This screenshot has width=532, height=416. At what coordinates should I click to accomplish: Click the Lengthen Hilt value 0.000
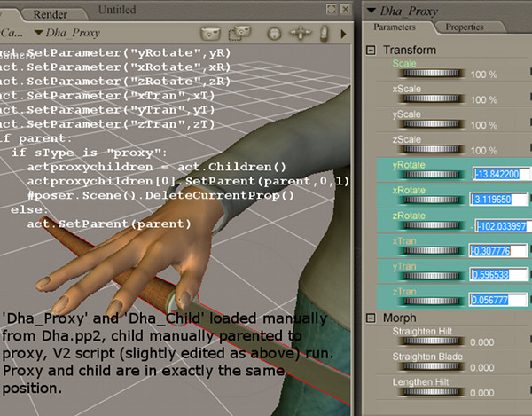click(x=481, y=393)
